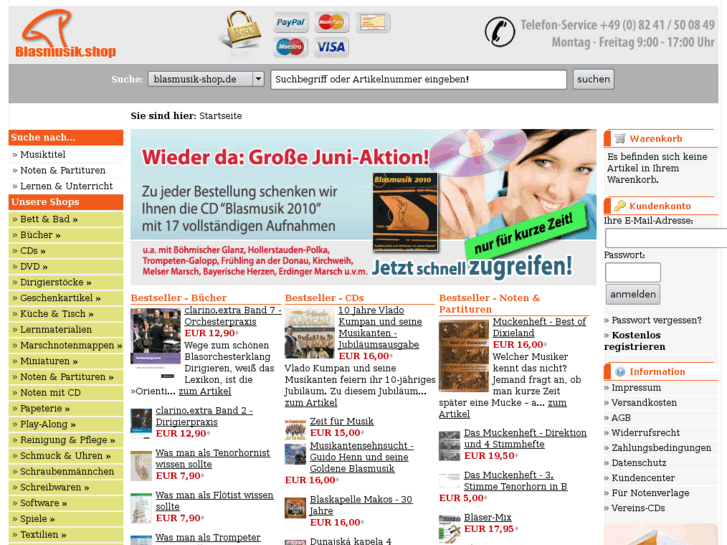Open the clarino.extra Band 7 cover thumbnail
The width and height of the screenshot is (727, 545).
(x=156, y=342)
